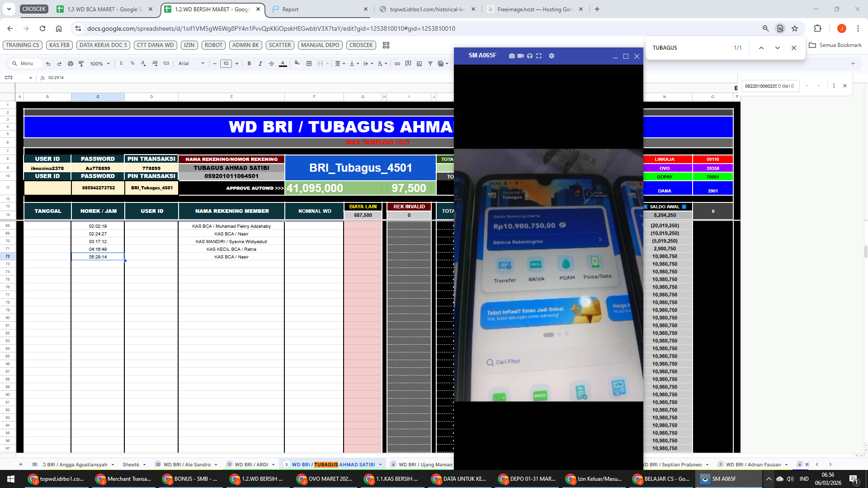Click the Insert link icon

coord(397,64)
